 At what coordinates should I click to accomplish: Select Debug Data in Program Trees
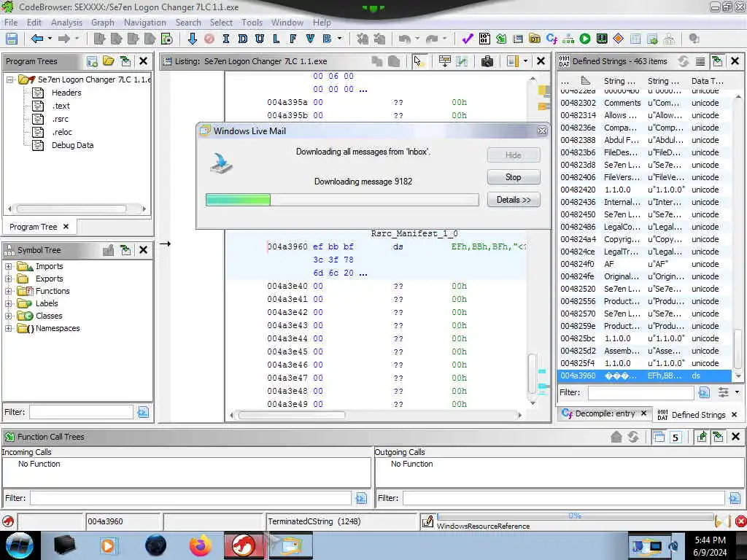72,145
